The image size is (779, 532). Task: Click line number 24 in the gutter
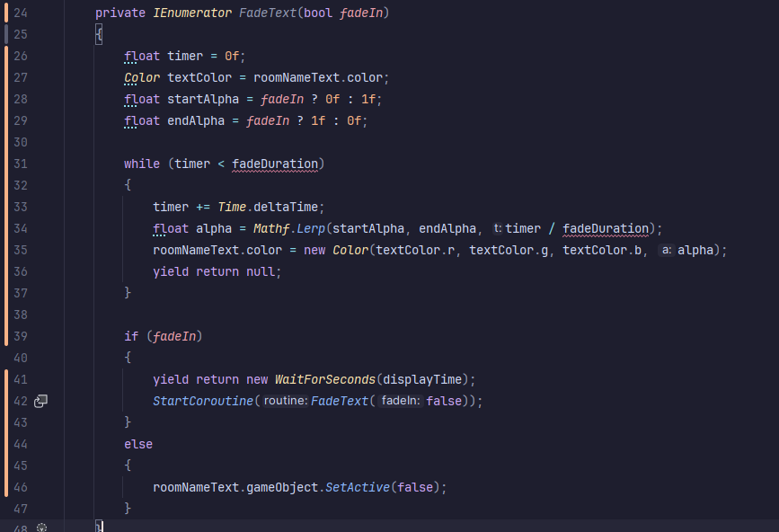pos(21,13)
